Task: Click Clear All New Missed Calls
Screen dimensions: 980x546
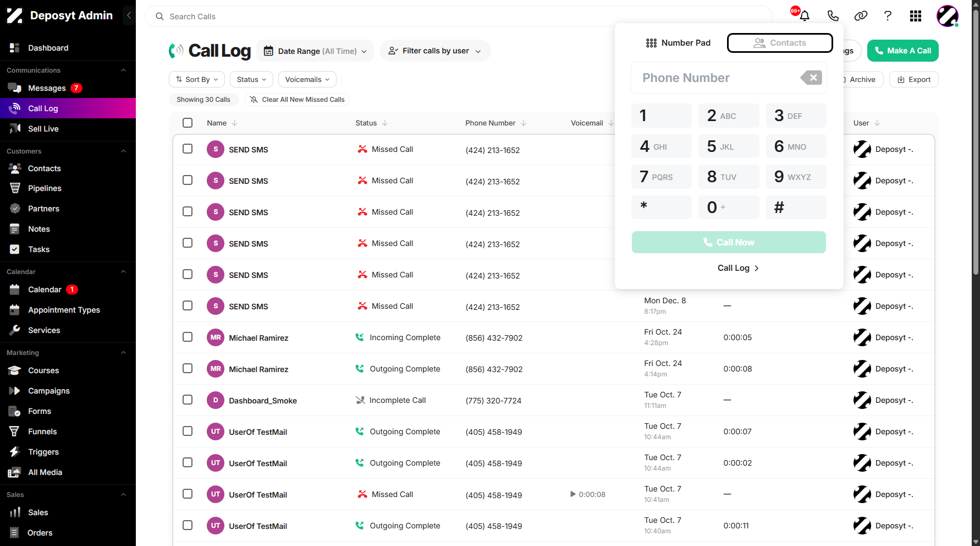Action: click(x=297, y=100)
